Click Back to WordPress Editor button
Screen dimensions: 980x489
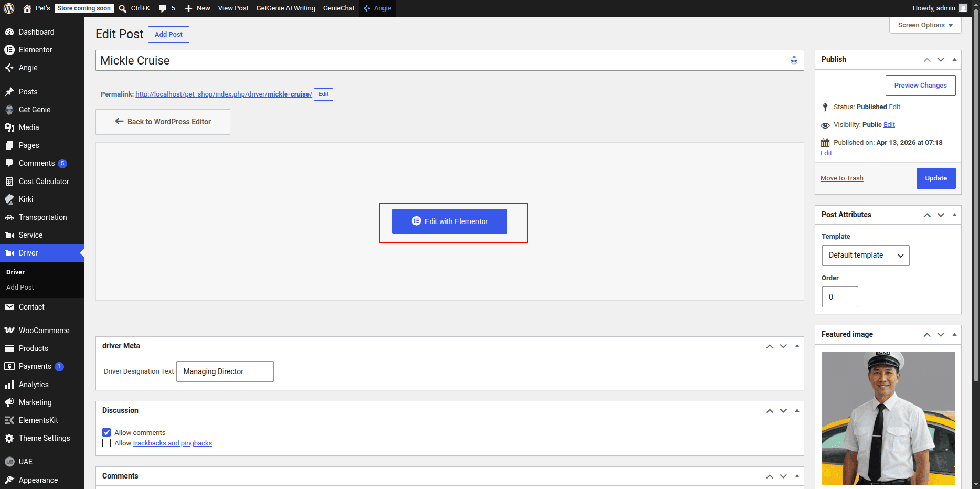click(x=163, y=122)
